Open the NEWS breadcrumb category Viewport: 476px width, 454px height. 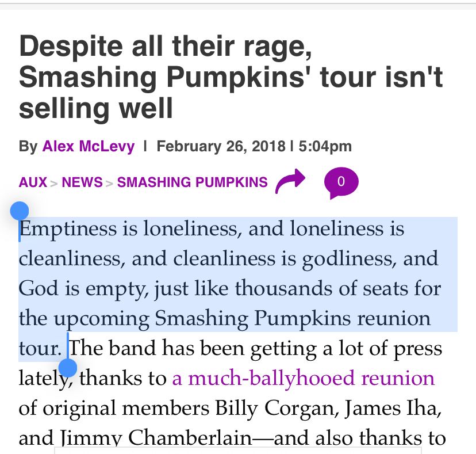(x=82, y=182)
